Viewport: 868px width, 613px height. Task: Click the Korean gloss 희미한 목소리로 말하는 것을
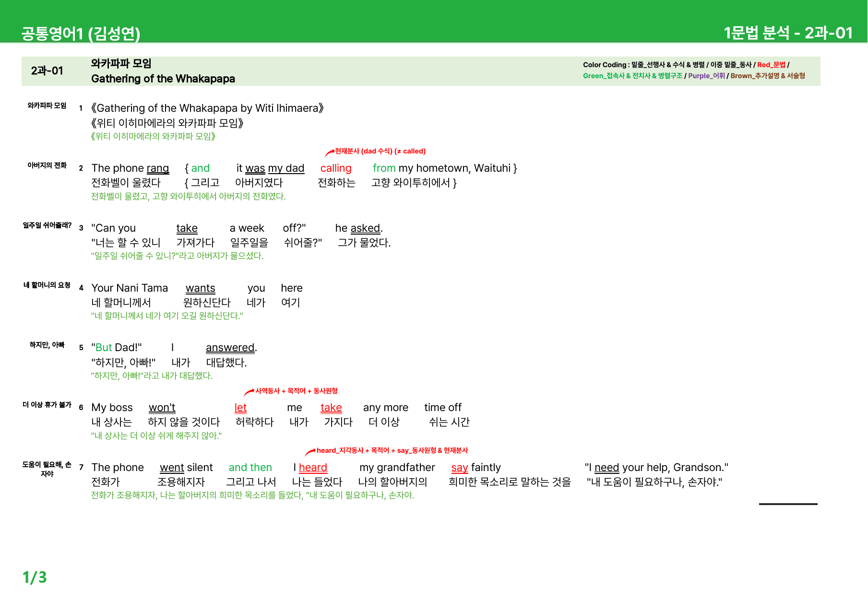tap(510, 482)
